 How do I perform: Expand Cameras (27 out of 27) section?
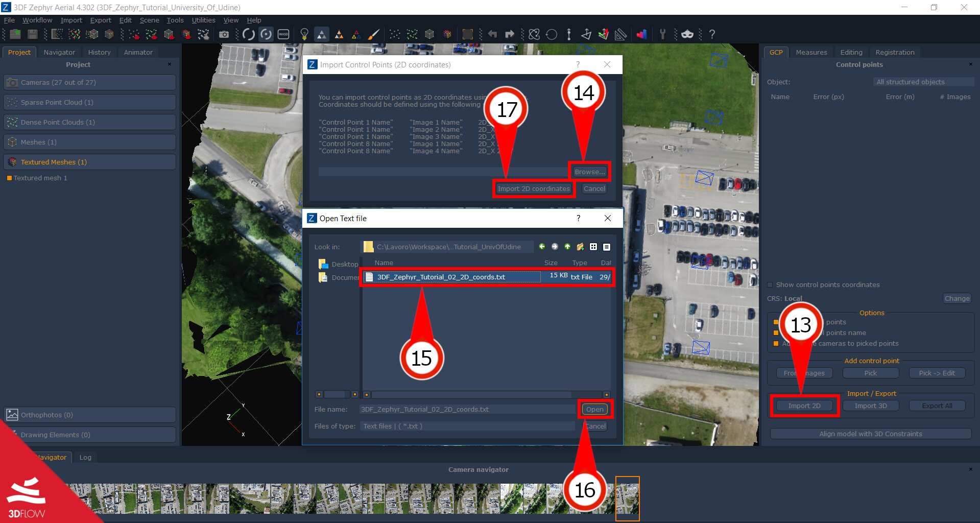coord(90,82)
